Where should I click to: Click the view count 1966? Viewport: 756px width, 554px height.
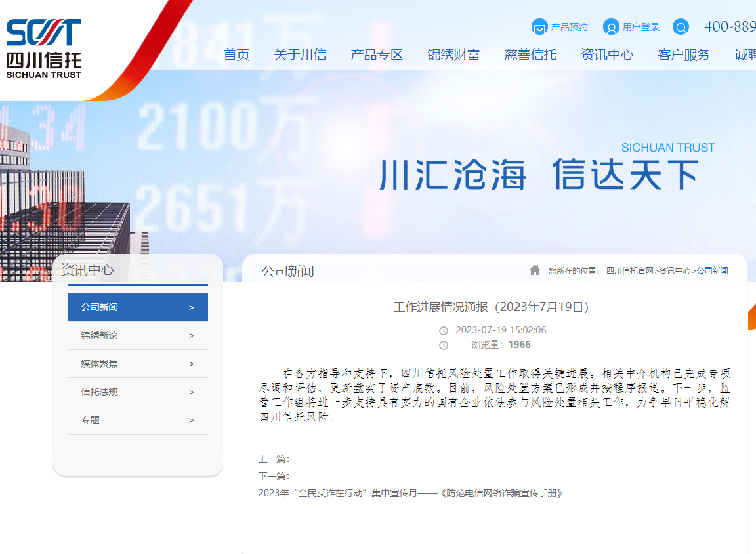(519, 345)
